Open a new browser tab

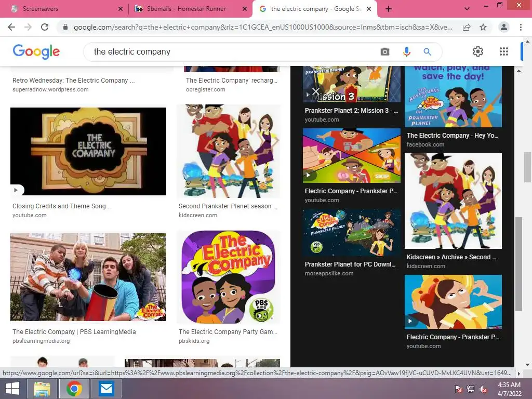[x=389, y=9]
